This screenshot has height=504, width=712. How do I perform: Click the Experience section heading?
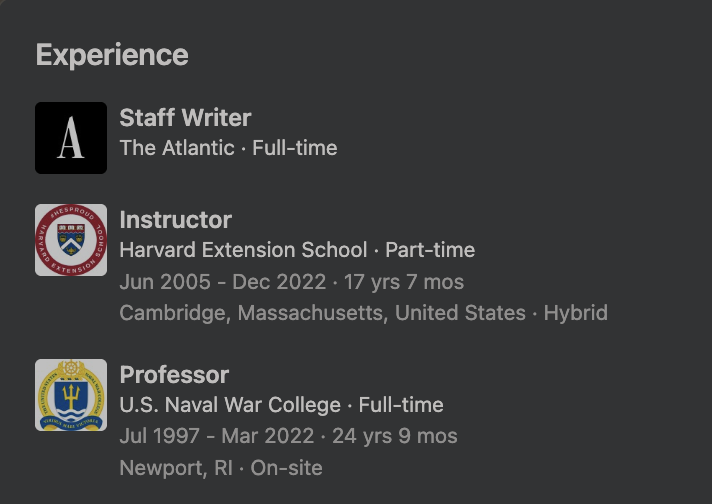pyautogui.click(x=112, y=55)
